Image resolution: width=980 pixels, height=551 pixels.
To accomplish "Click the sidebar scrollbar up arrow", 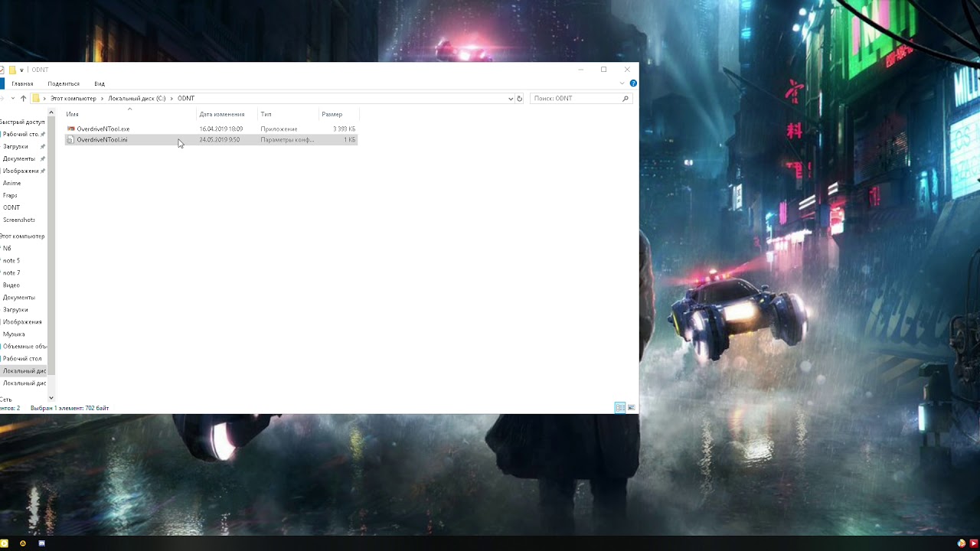I will [51, 112].
